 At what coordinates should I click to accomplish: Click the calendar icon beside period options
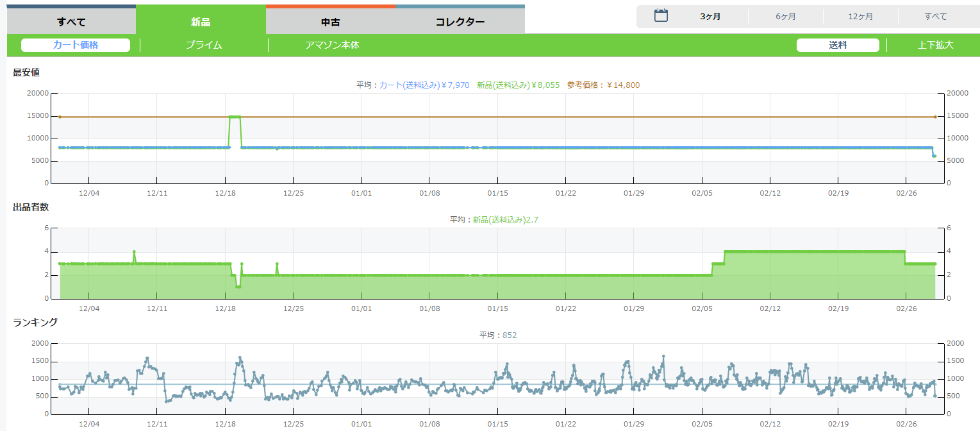pos(661,16)
